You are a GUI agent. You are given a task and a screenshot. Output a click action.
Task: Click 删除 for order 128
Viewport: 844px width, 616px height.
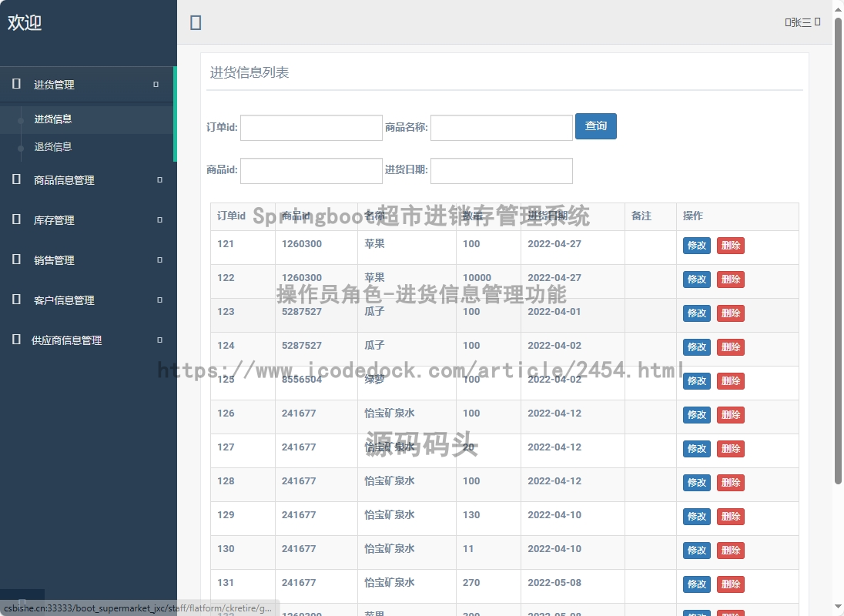click(731, 483)
